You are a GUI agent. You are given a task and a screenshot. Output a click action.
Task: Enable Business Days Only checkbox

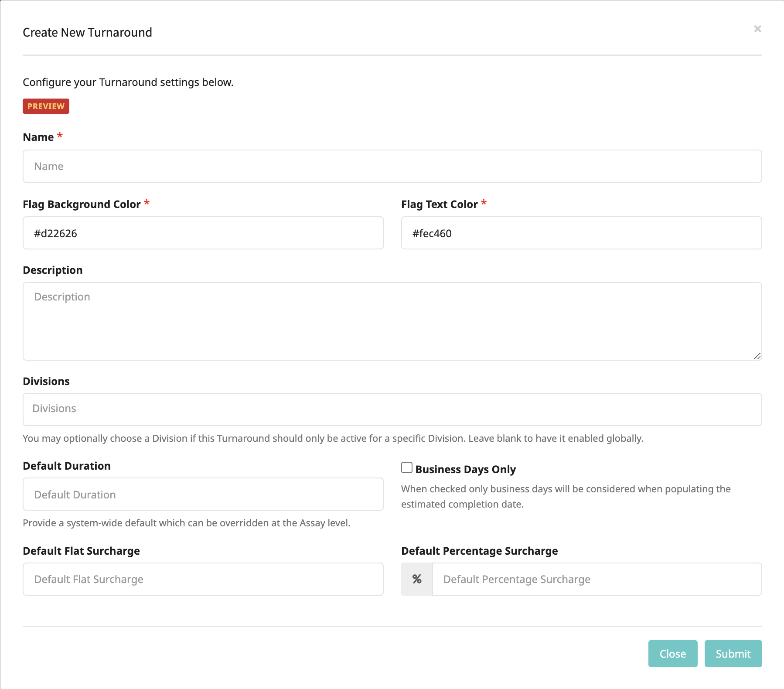[x=406, y=467]
